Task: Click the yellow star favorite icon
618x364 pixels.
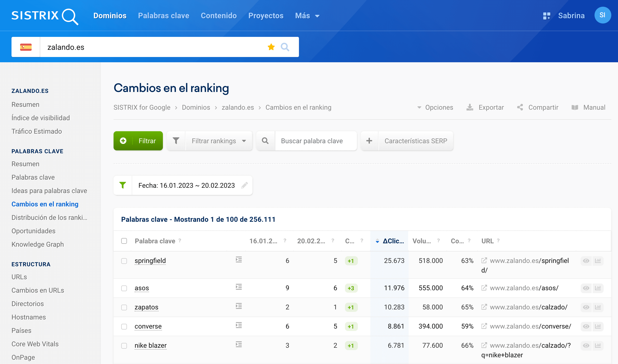Action: [x=271, y=47]
